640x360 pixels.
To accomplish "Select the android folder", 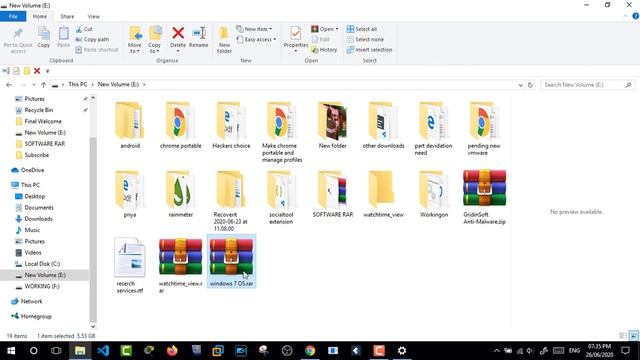I will click(x=130, y=126).
